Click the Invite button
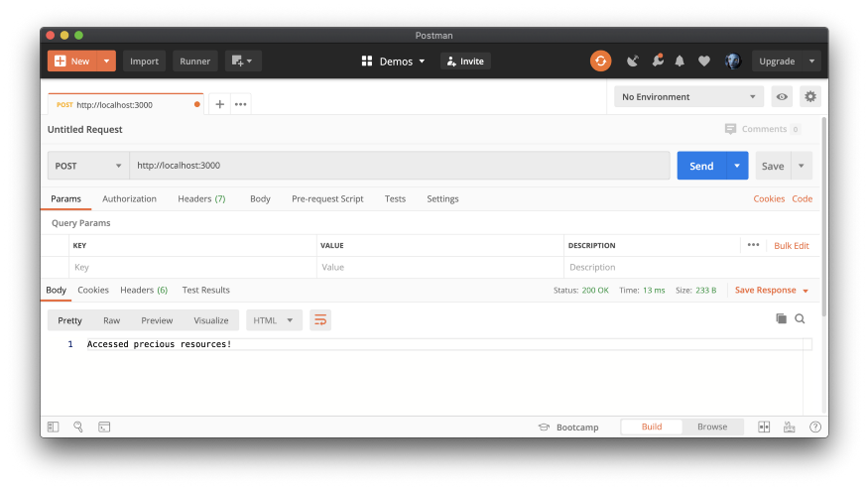 click(x=465, y=61)
